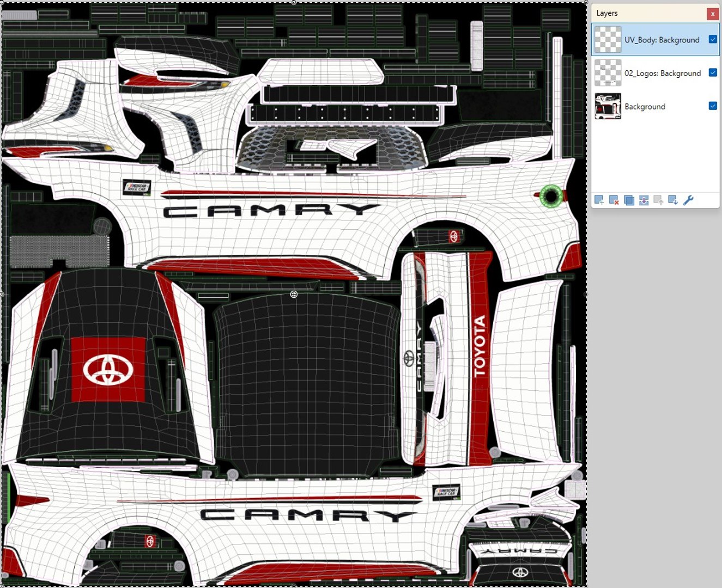Merge layer down
This screenshot has width=722, height=588.
coord(644,200)
